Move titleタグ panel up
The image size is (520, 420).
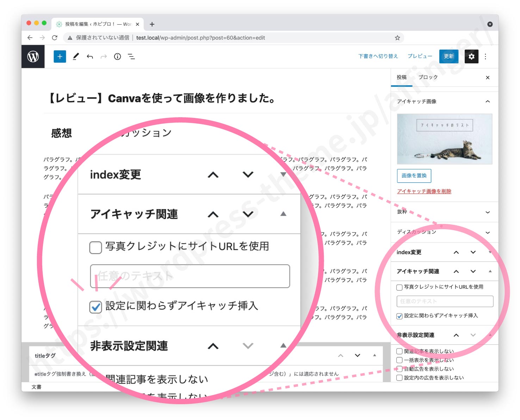coord(341,356)
